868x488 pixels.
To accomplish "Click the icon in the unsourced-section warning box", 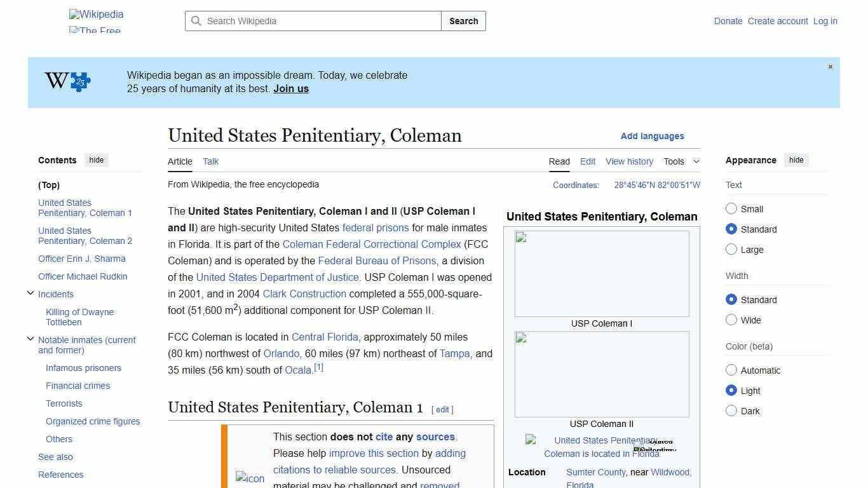I will point(250,478).
